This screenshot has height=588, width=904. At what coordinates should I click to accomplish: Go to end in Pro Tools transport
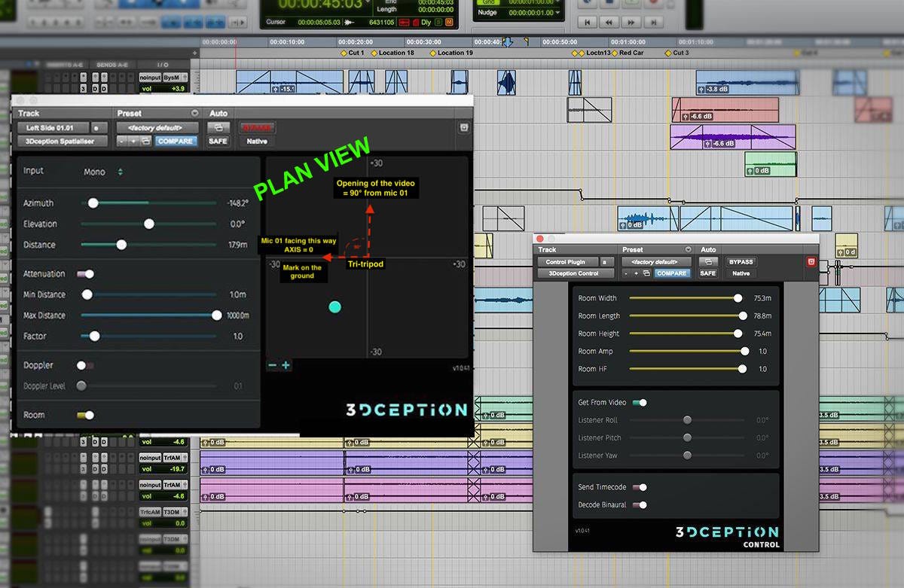click(652, 23)
